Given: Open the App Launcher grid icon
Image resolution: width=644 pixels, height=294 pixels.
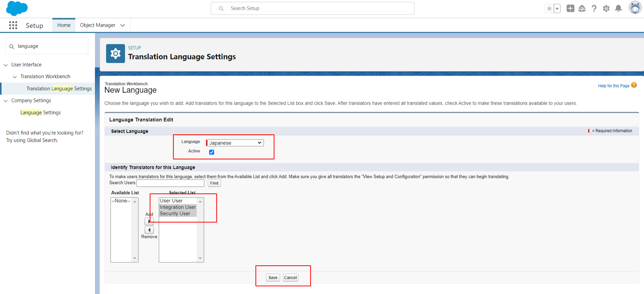Looking at the screenshot, I should pos(13,25).
